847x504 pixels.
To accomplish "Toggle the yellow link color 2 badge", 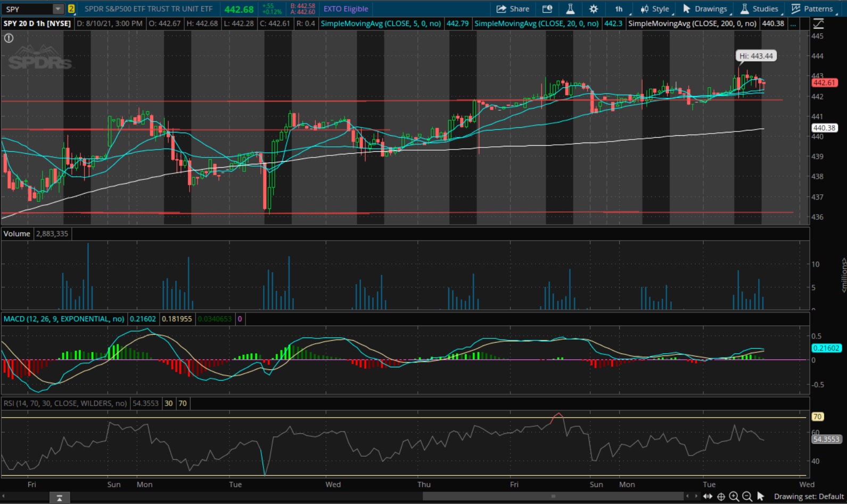I will pos(71,9).
